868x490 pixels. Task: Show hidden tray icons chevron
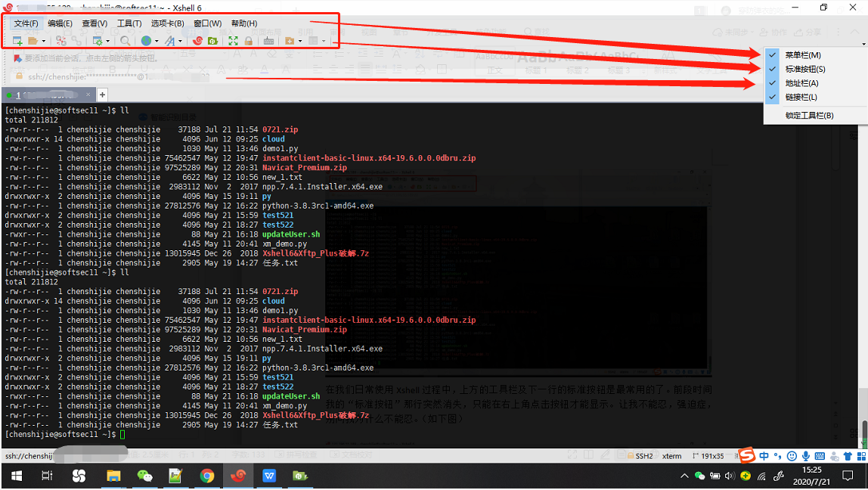685,476
